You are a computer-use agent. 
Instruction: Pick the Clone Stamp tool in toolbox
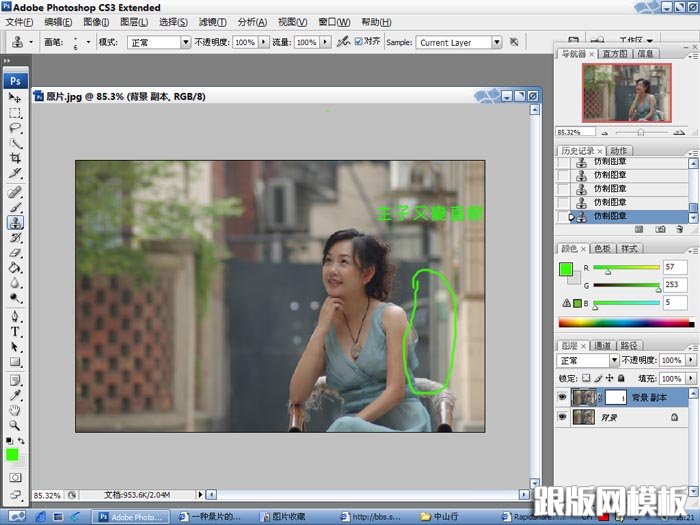(15, 222)
